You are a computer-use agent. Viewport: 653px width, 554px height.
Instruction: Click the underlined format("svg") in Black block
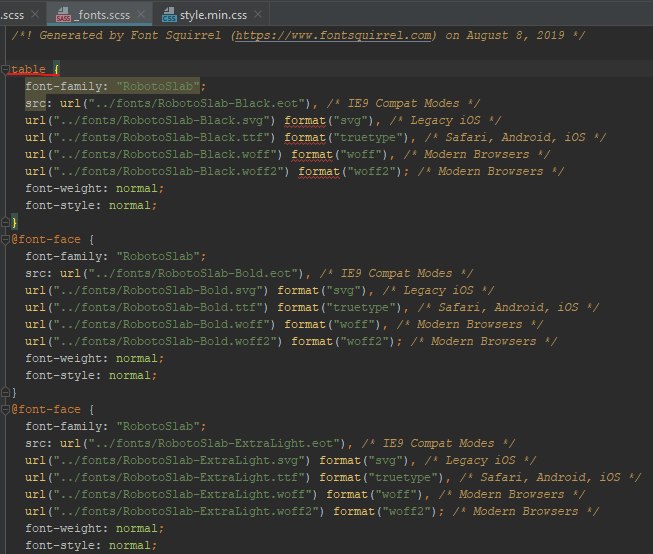(329, 120)
